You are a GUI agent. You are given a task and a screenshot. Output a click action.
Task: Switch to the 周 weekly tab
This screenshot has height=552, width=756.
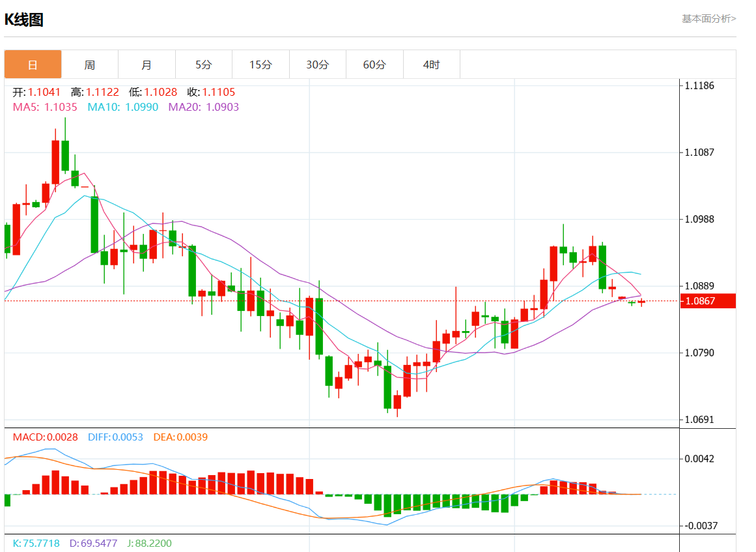90,64
